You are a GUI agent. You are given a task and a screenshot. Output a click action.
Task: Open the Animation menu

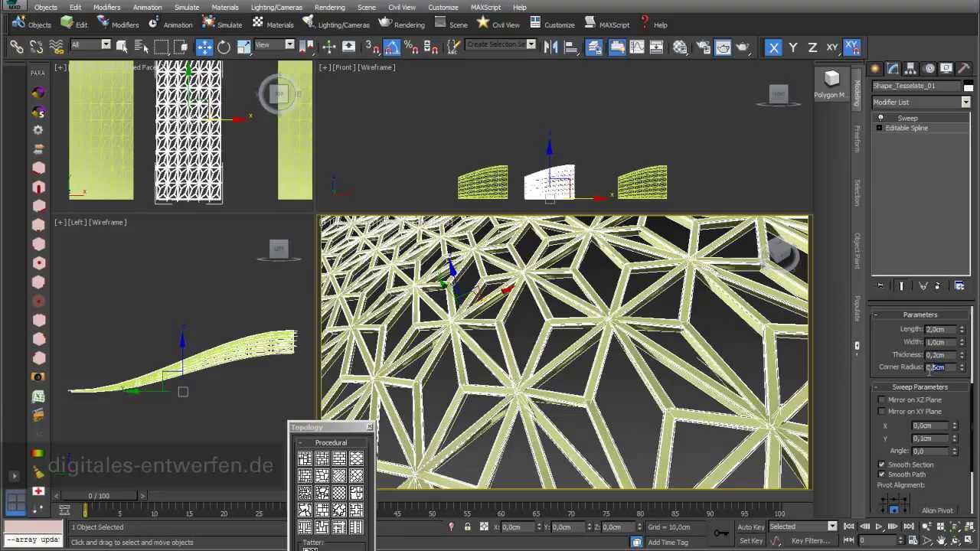pos(147,7)
